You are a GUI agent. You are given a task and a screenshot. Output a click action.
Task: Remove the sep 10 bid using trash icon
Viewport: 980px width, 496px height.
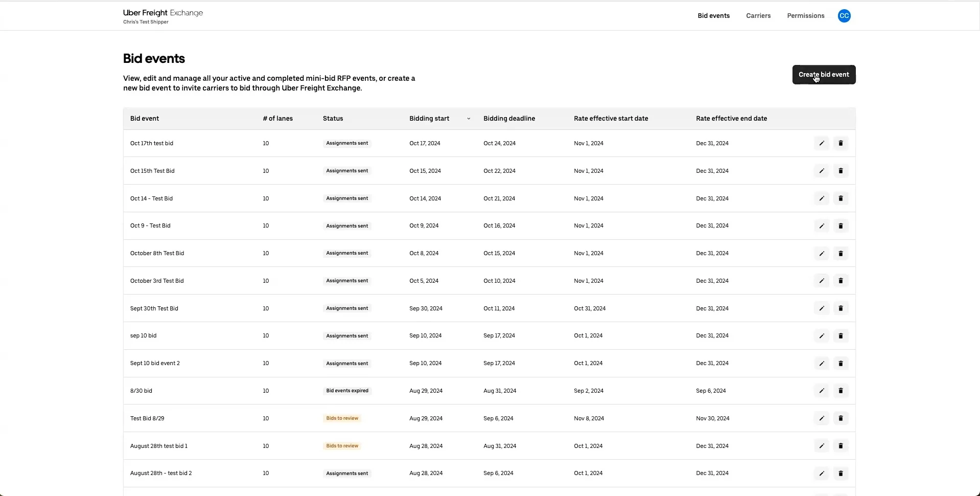click(x=841, y=336)
